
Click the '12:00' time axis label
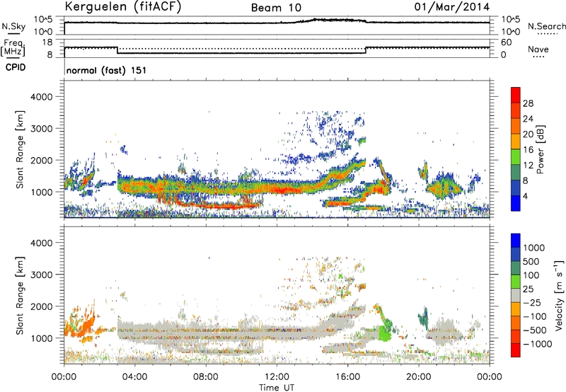click(277, 377)
